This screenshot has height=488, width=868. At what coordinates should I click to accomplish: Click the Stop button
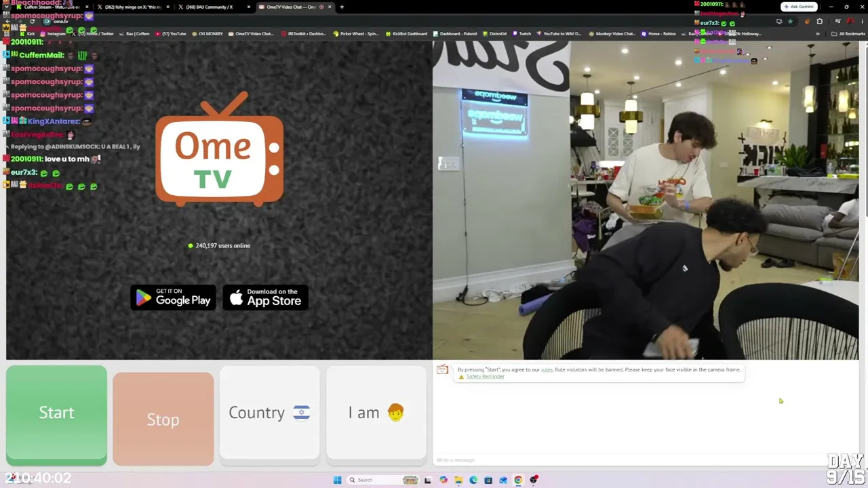[163, 419]
